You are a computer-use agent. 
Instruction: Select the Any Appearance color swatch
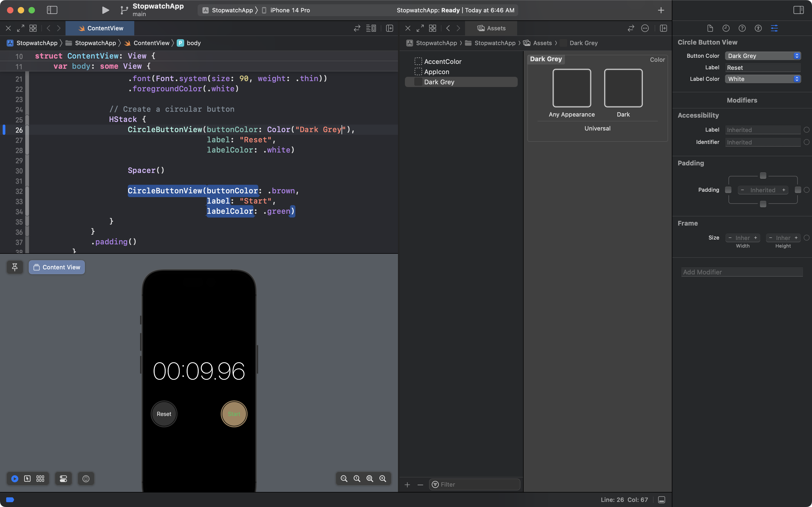click(572, 88)
